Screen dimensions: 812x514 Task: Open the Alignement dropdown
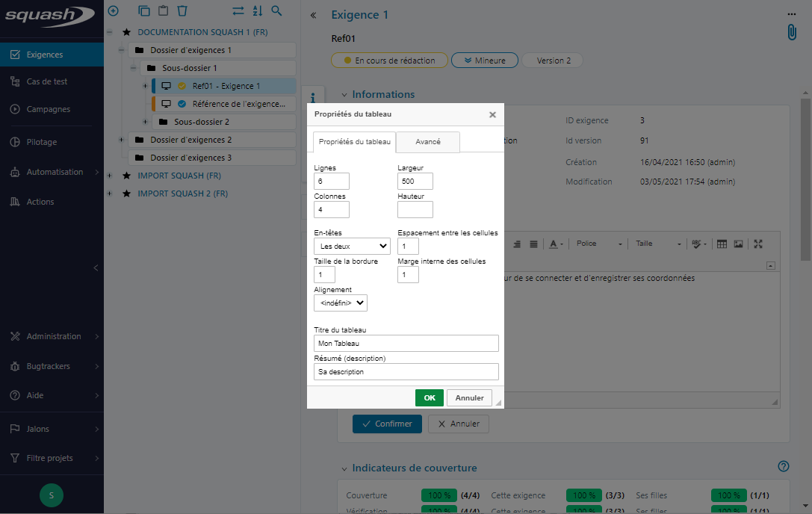tap(341, 303)
